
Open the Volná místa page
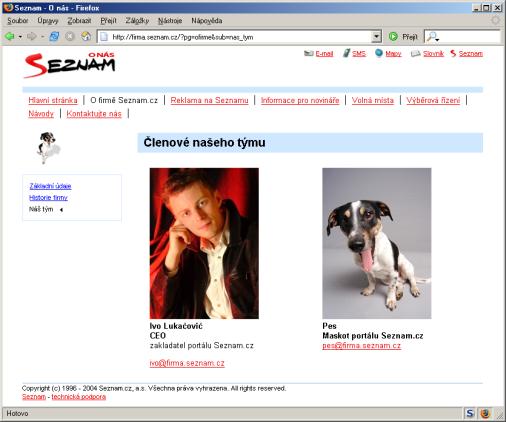coord(373,100)
